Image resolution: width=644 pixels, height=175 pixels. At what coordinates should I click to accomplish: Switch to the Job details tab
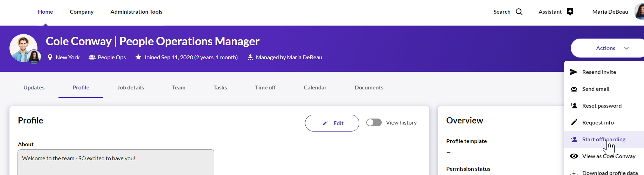pos(131,88)
